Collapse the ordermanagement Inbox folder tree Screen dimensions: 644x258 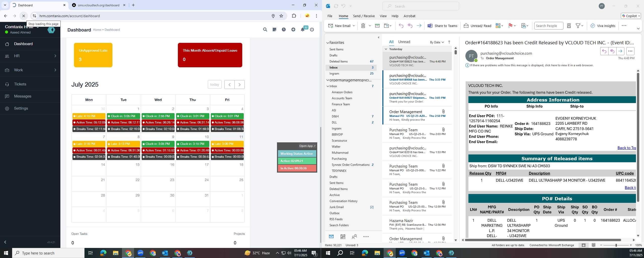tap(328, 86)
